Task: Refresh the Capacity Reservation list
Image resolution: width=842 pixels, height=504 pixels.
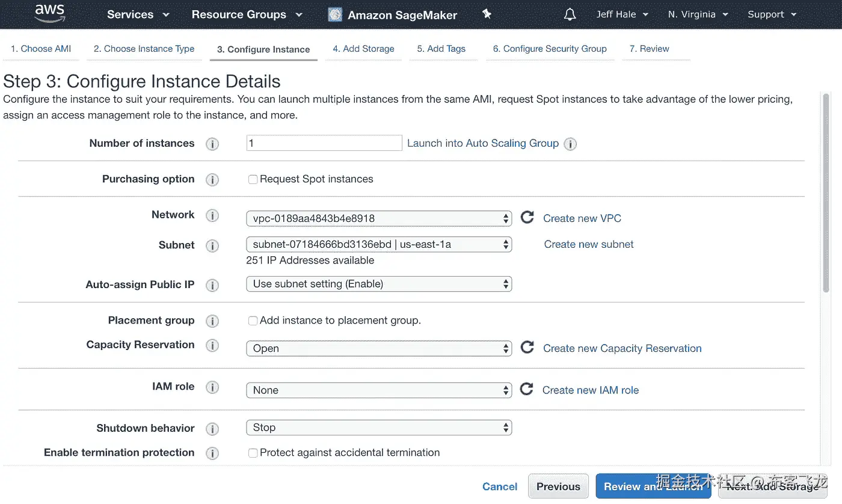Action: tap(527, 348)
